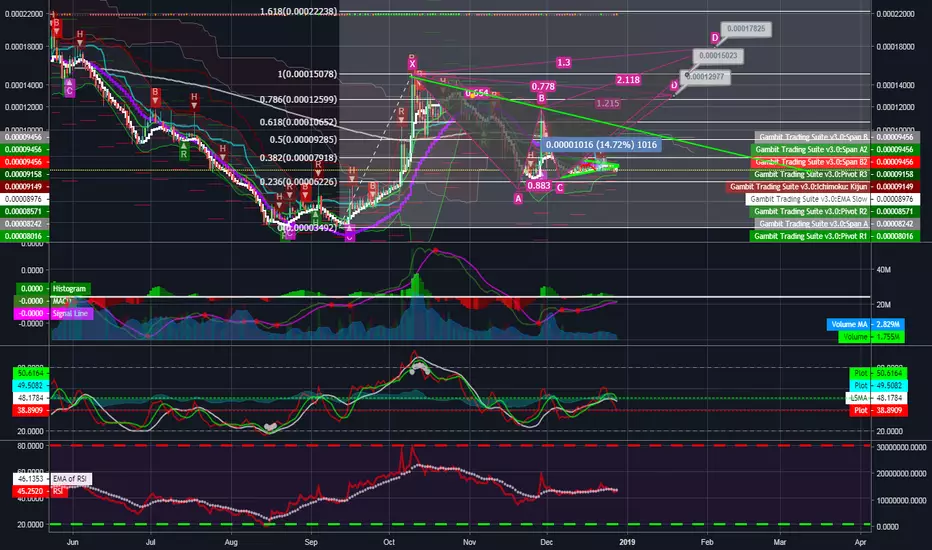Image resolution: width=932 pixels, height=550 pixels.
Task: Select the 0.00015023 price callout
Action: tap(718, 56)
